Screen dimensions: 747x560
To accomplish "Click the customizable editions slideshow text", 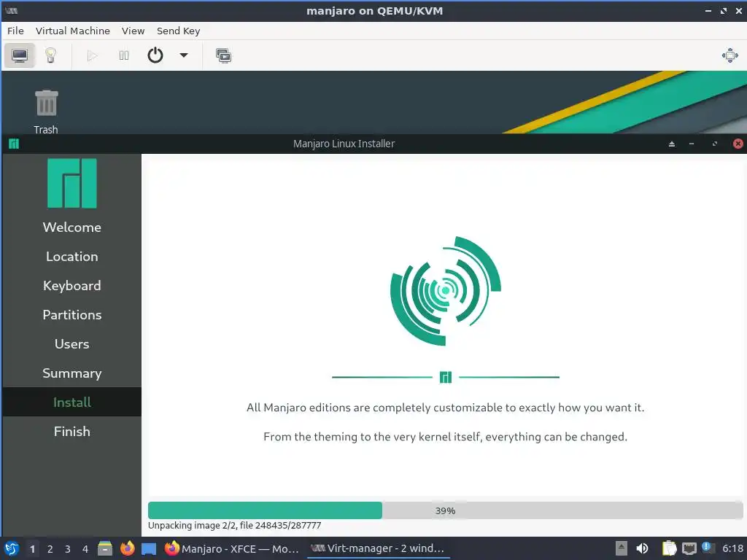I will pyautogui.click(x=445, y=408).
